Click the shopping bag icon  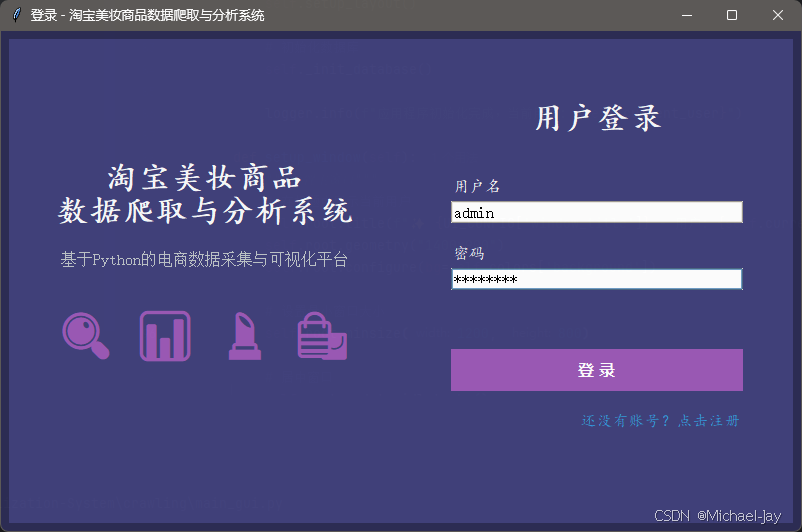coord(322,336)
